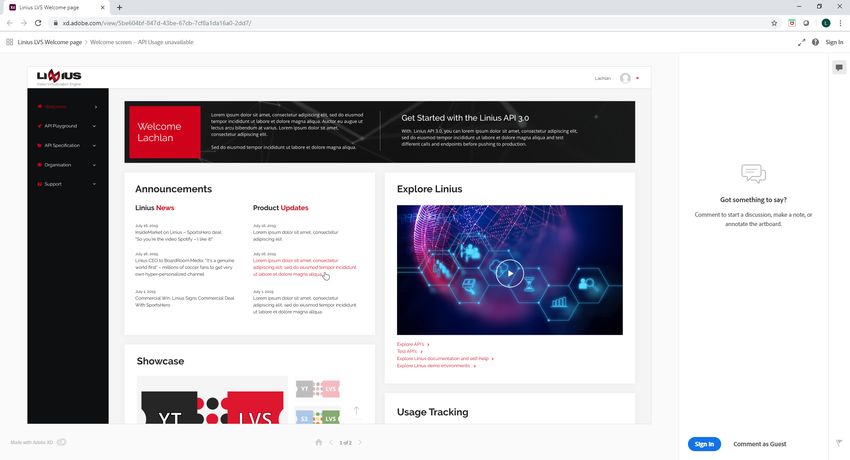
Task: Click the scroll-to-top arrow in Showcase
Action: 356,410
